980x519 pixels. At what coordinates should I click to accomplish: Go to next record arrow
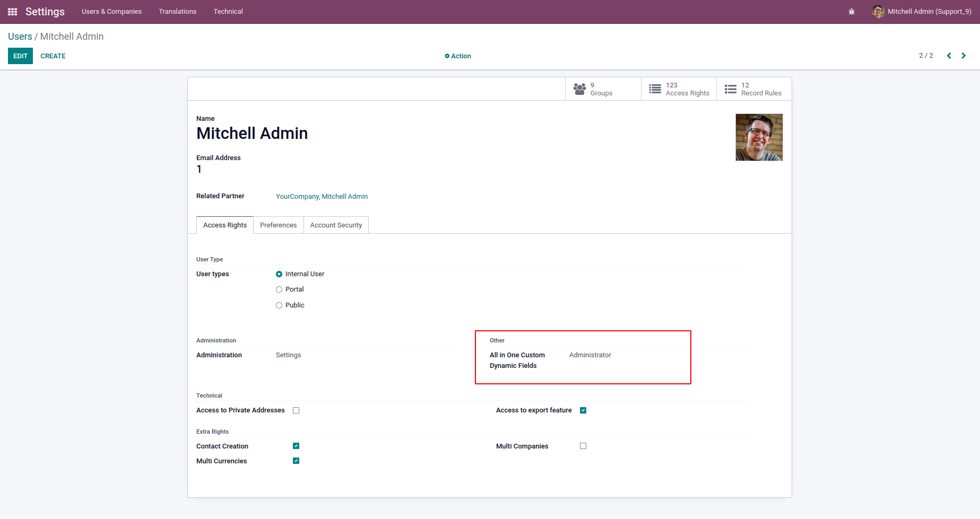coord(964,56)
